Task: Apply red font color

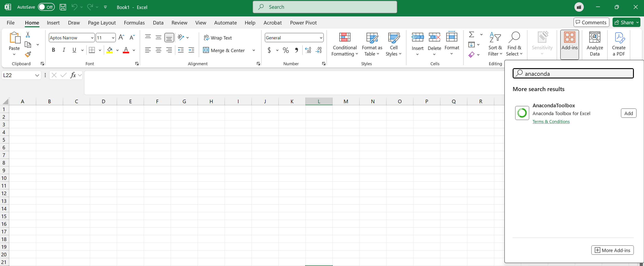Action: click(126, 50)
